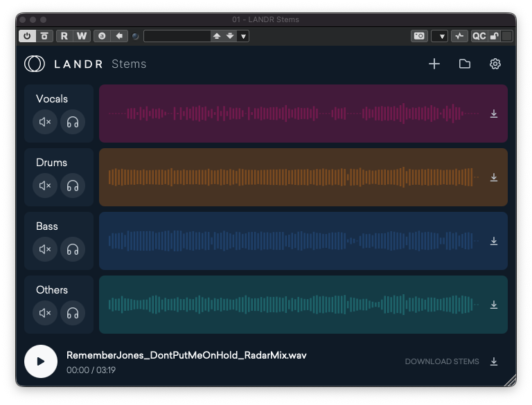Solo the Drums stem with headphones icon
This screenshot has width=532, height=405.
coord(73,186)
